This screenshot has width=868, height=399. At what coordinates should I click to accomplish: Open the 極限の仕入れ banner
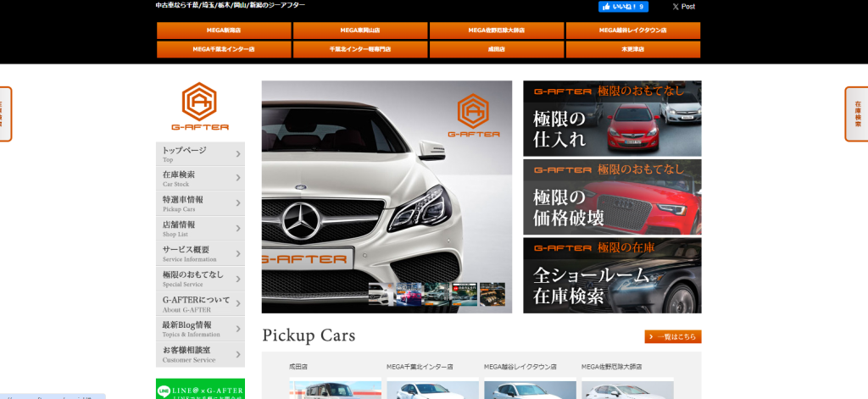point(612,119)
